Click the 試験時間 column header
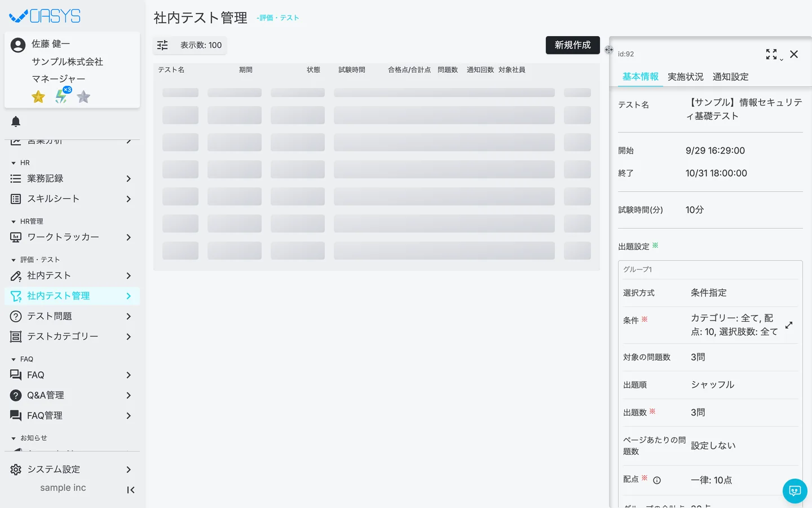This screenshot has width=812, height=508. 352,70
